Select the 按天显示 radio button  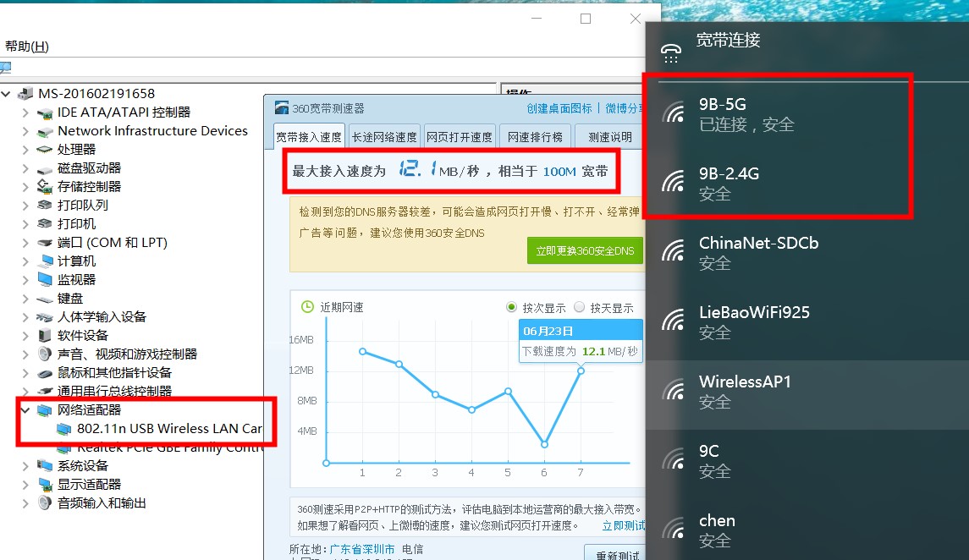579,307
